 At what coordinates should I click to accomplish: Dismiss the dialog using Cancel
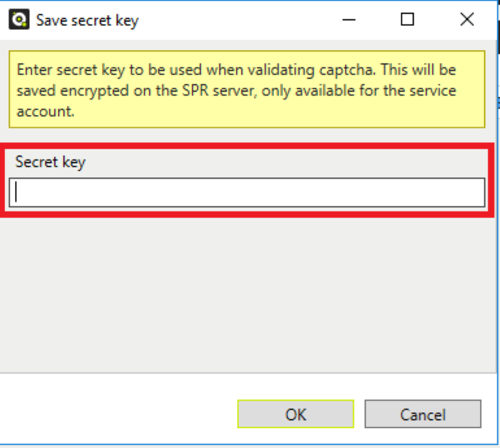423,414
